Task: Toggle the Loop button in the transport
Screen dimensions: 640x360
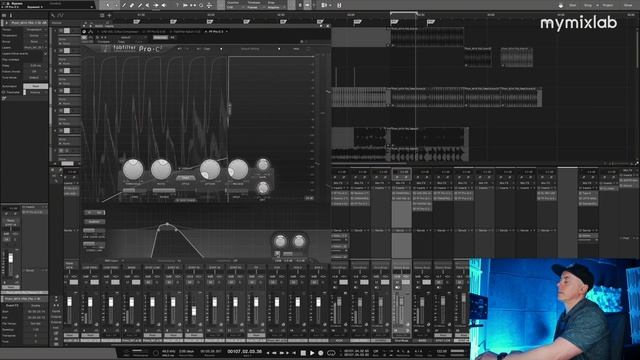Action: [331, 353]
